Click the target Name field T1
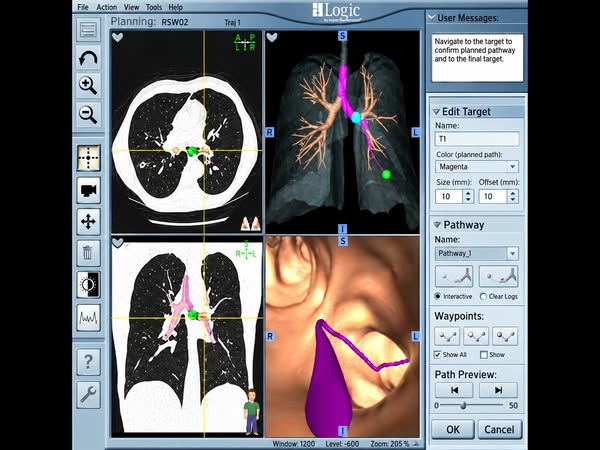Screen dimensions: 600x450 [x=477, y=139]
